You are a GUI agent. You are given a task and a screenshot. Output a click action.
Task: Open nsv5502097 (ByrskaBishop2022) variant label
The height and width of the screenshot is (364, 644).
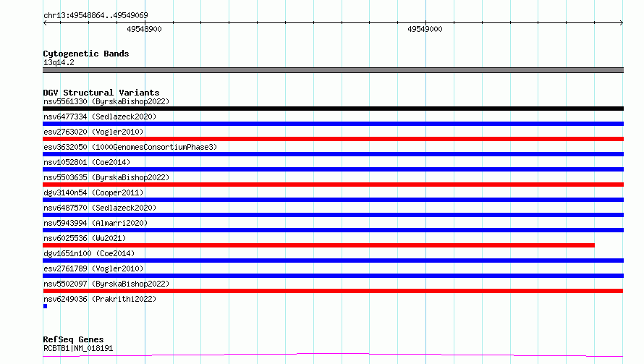pos(106,284)
